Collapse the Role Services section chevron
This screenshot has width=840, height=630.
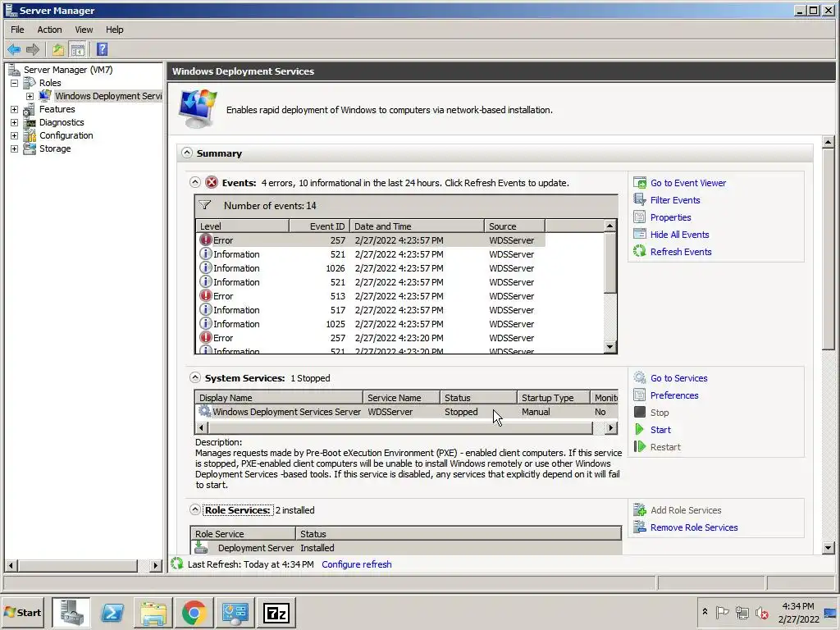195,509
